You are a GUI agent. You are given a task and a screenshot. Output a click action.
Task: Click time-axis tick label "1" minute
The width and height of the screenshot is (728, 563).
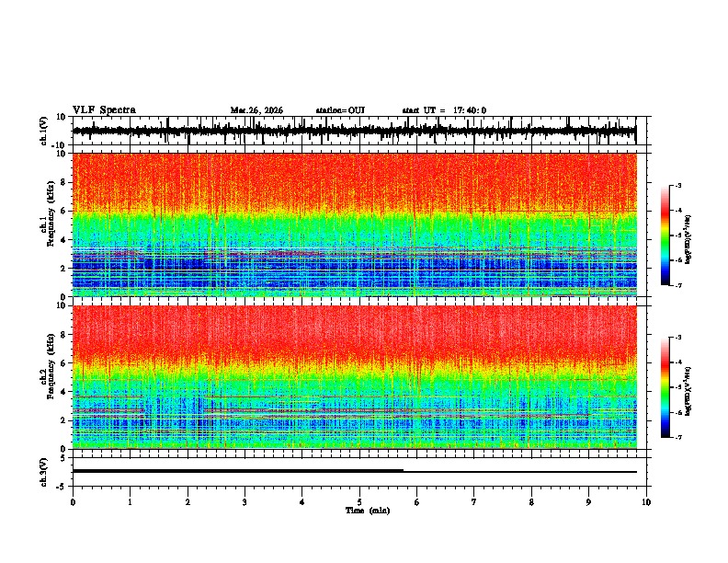[130, 502]
